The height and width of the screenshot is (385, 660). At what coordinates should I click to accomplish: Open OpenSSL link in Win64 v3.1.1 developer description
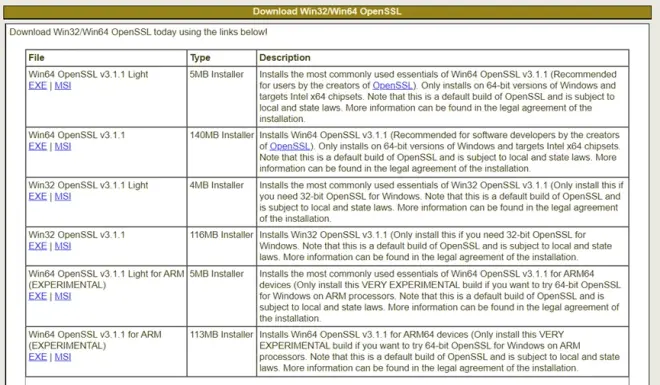290,146
